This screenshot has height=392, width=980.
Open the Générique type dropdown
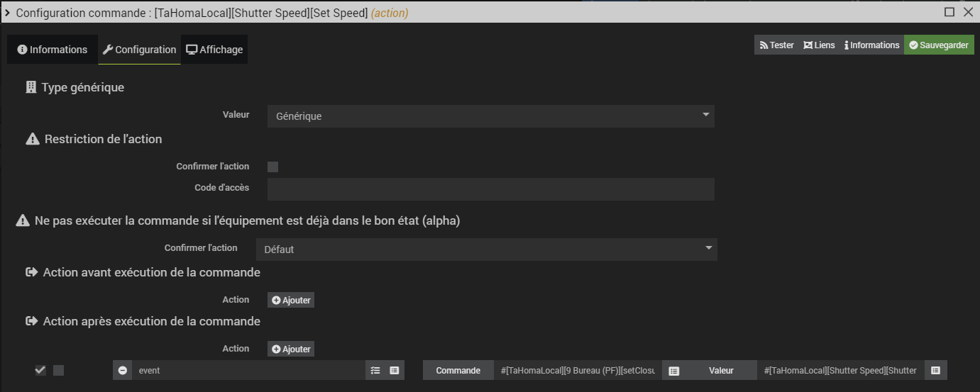pos(491,116)
